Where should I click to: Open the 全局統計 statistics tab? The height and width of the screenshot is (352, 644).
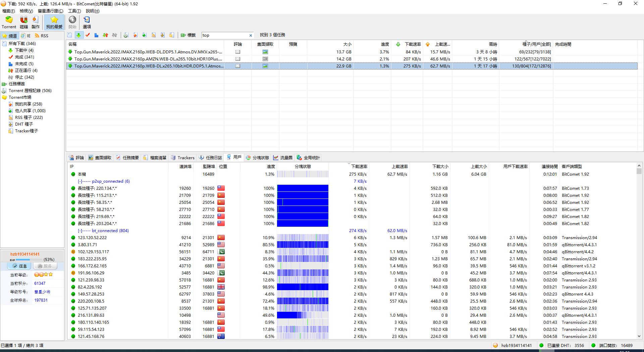(x=308, y=158)
